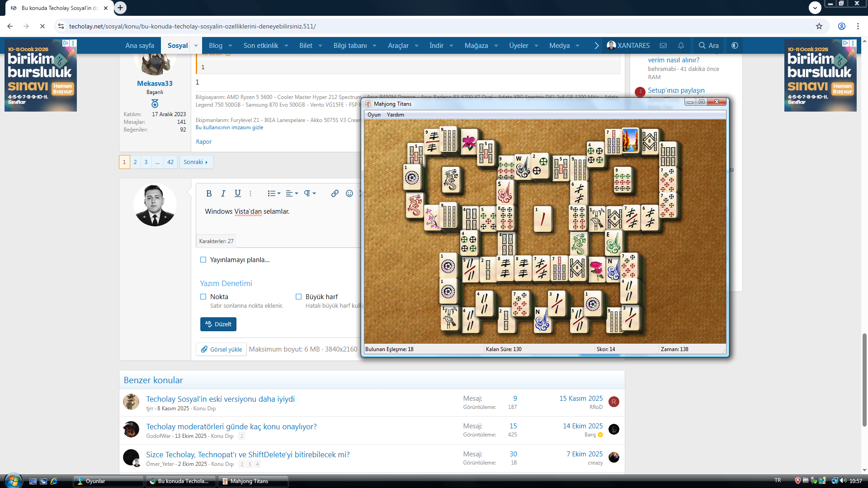Apply bold formatting in the reply editor
The image size is (868, 488).
209,193
